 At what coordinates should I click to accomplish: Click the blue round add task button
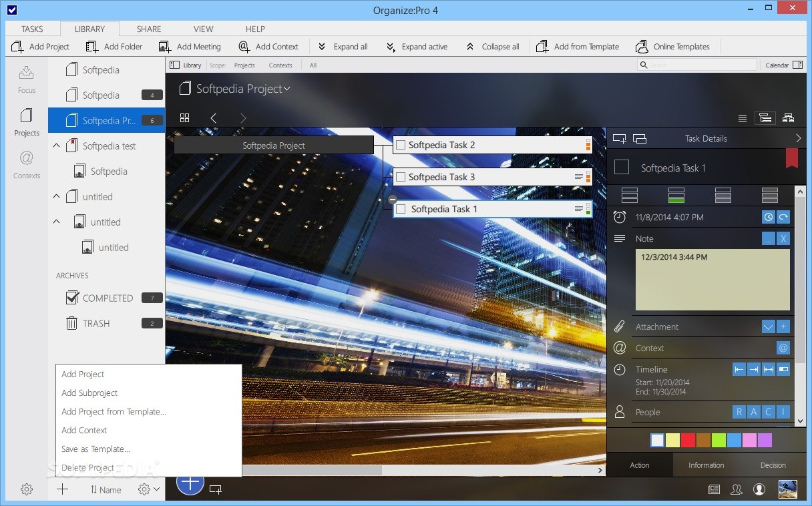click(190, 483)
